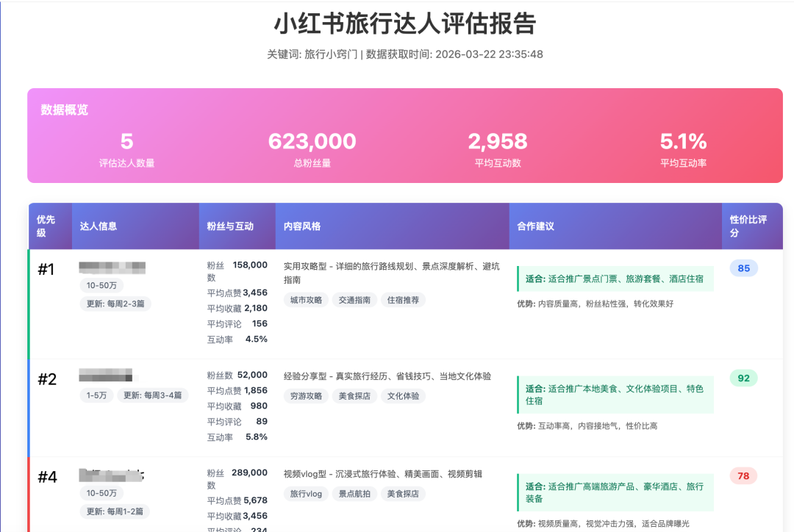
Task: Click the green score badge 92
Action: [743, 378]
